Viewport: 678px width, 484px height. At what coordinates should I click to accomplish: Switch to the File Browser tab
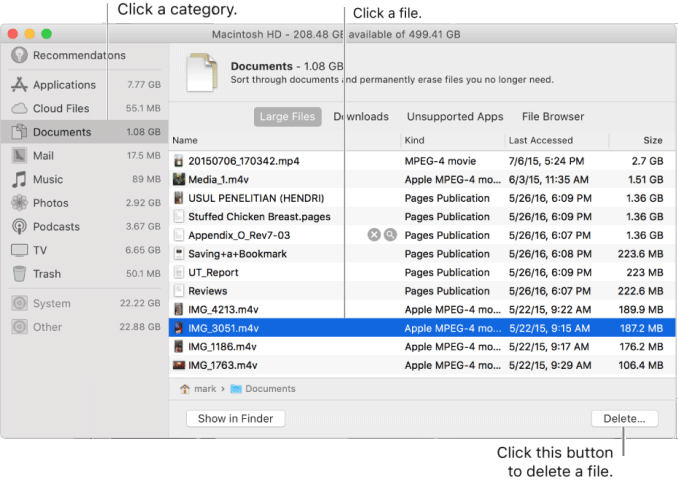tap(553, 116)
